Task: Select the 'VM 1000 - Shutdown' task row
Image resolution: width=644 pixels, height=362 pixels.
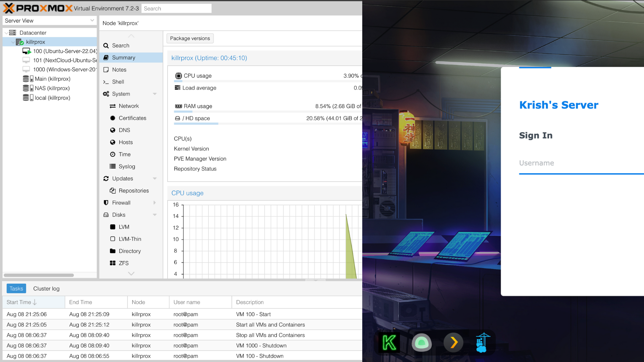Action: pyautogui.click(x=182, y=346)
